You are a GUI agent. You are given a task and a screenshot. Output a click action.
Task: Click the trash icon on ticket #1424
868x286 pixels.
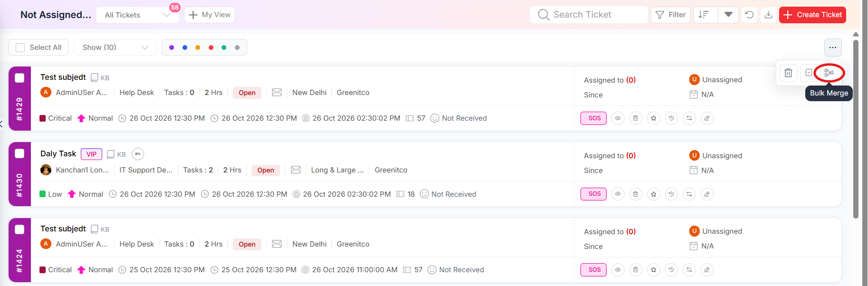pos(636,270)
